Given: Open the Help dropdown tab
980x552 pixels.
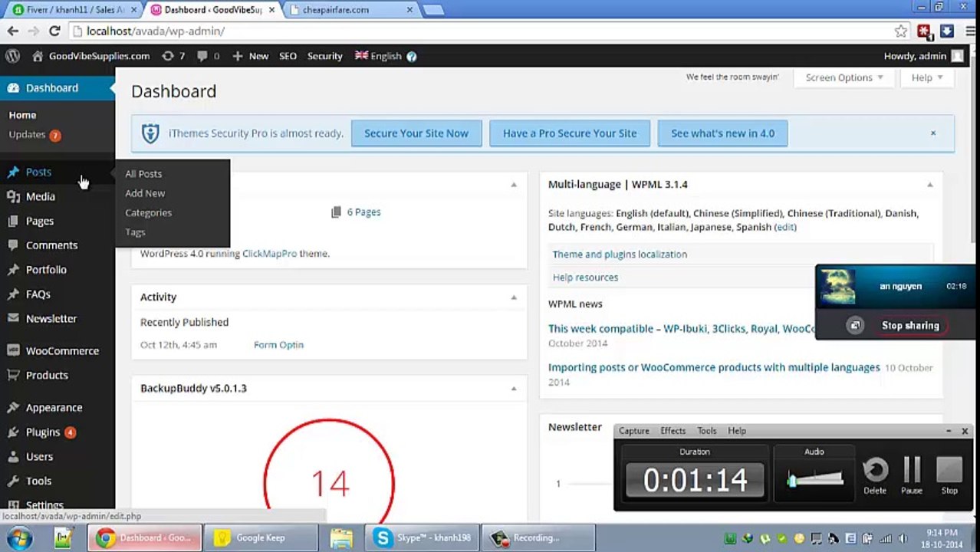Looking at the screenshot, I should point(927,77).
